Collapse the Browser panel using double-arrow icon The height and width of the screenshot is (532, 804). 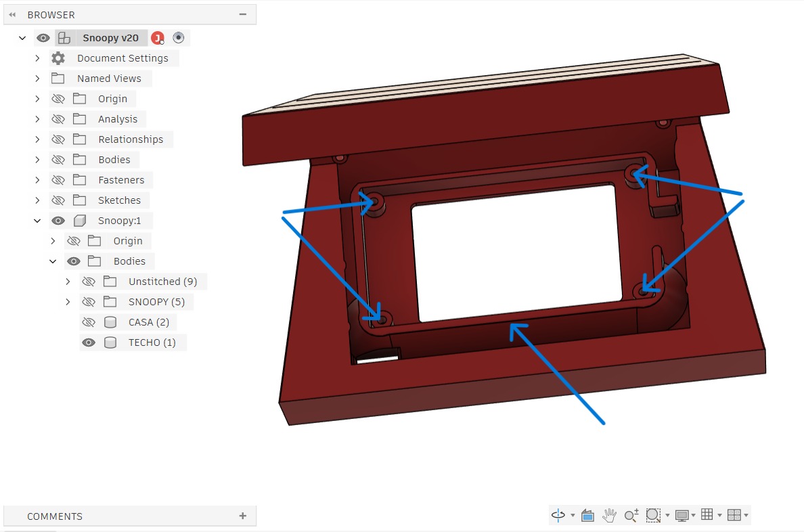click(12, 15)
